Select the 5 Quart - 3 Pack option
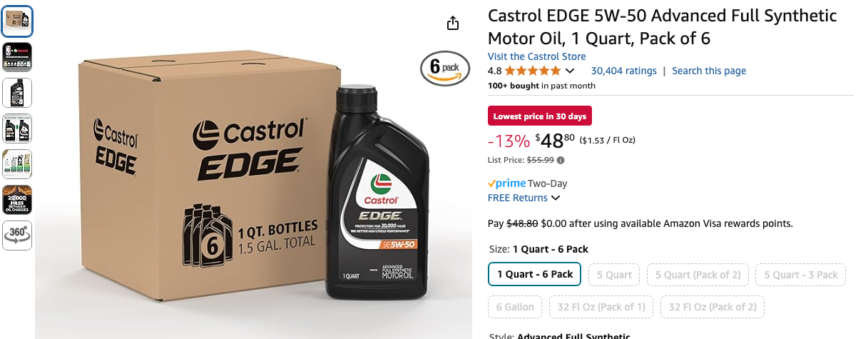The width and height of the screenshot is (868, 339). (x=801, y=275)
